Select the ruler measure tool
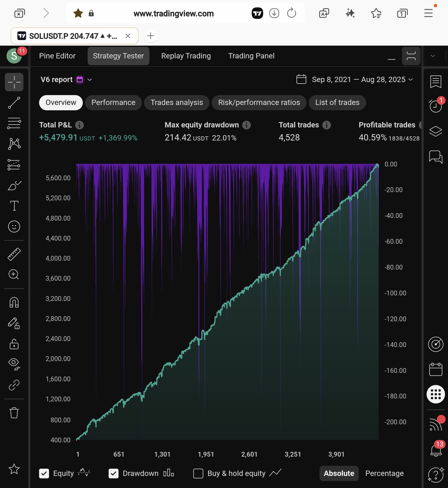The width and height of the screenshot is (448, 488). coord(14,254)
